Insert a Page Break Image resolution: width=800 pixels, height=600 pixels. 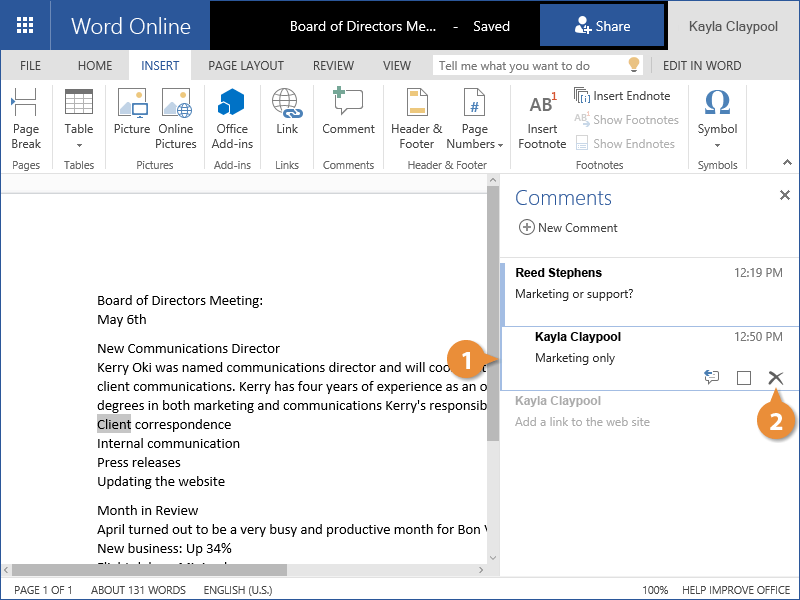point(26,118)
